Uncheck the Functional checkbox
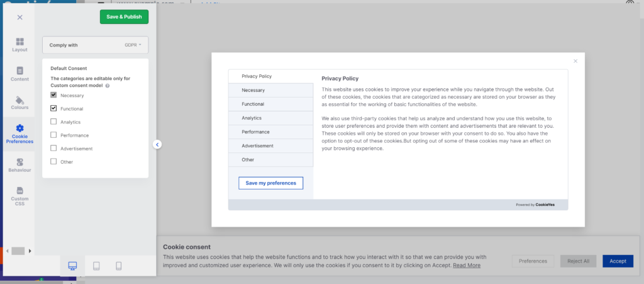 pyautogui.click(x=53, y=108)
